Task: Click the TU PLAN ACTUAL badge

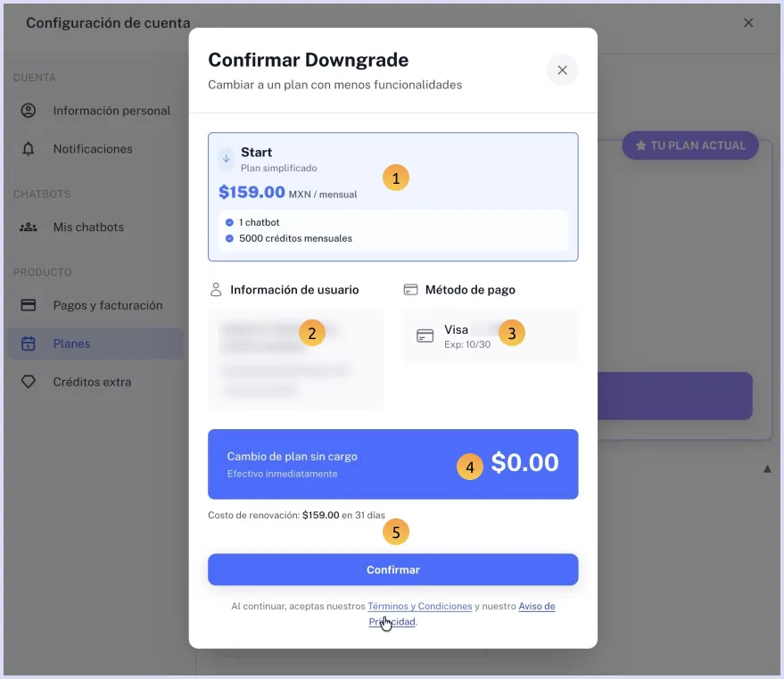Action: [689, 145]
